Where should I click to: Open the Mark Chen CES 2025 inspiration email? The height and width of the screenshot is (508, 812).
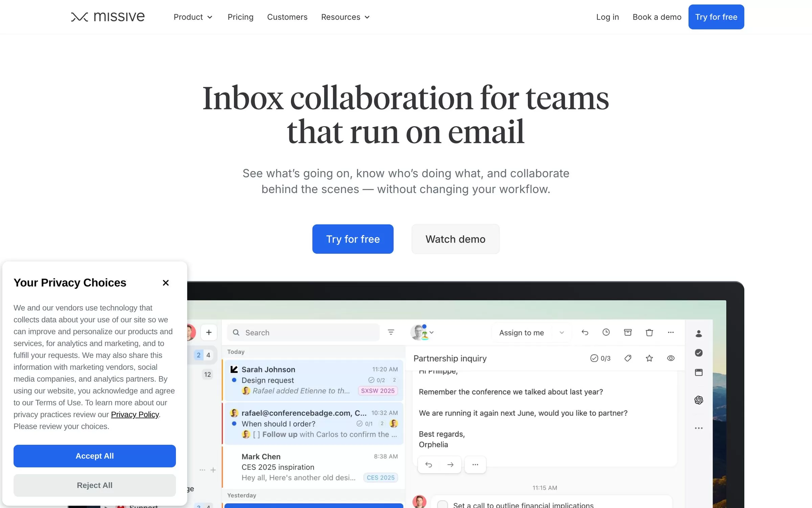(314, 467)
